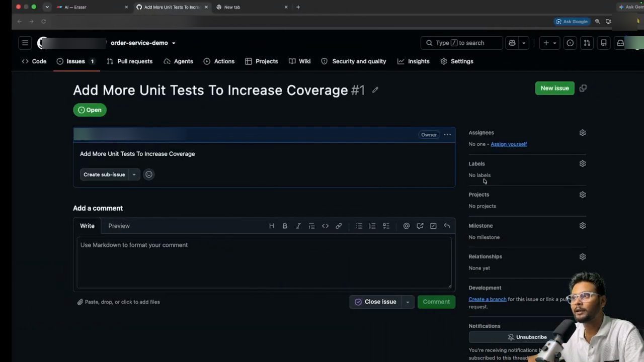Image resolution: width=644 pixels, height=362 pixels.
Task: Open the GitHub hamburger navigation menu
Action: (x=25, y=43)
